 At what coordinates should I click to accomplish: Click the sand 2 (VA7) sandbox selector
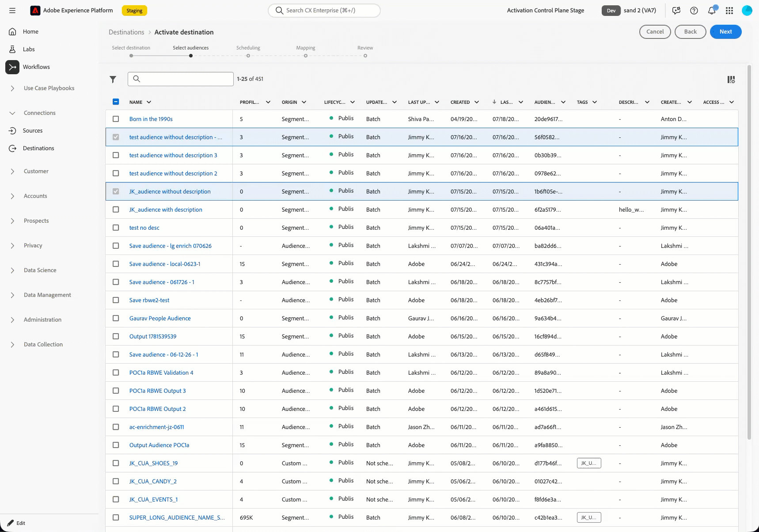click(x=640, y=11)
